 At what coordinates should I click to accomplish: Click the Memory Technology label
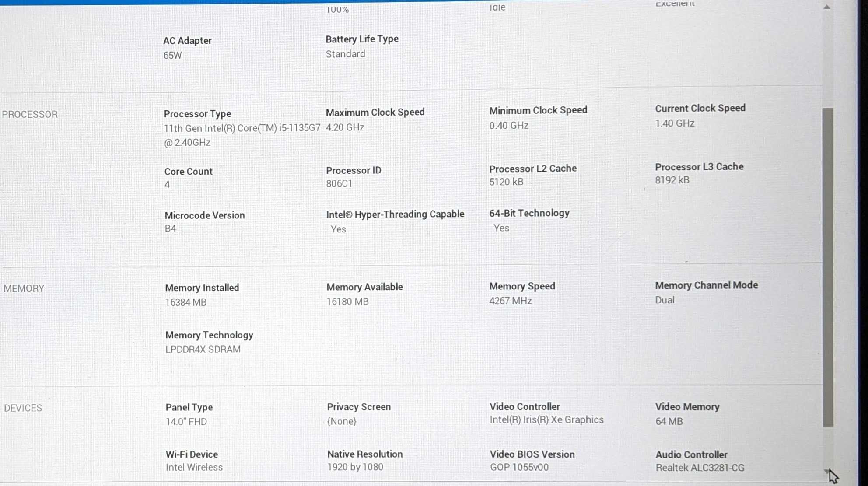pyautogui.click(x=209, y=335)
